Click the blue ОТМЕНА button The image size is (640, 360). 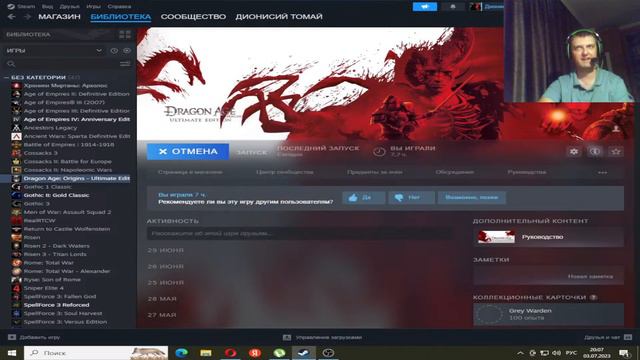tap(188, 151)
